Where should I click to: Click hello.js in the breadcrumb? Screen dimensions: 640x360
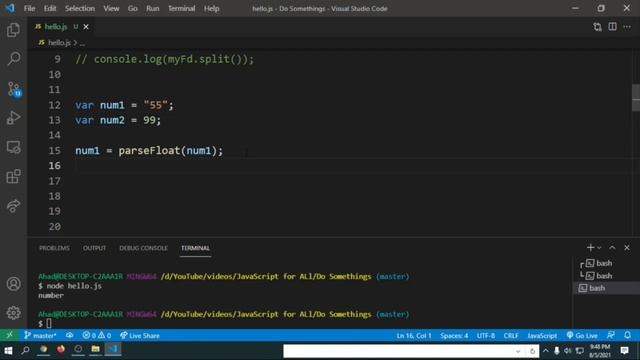tap(59, 42)
